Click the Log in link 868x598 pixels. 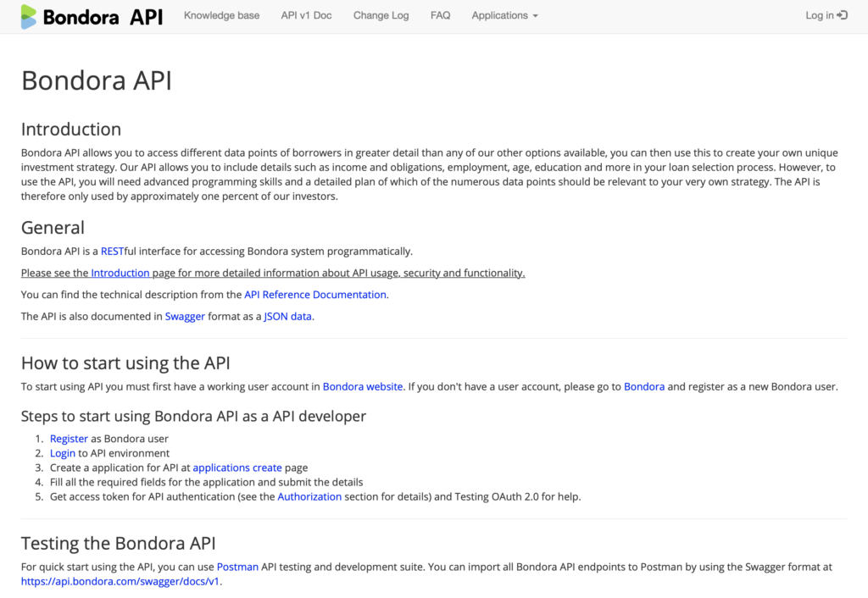pyautogui.click(x=826, y=15)
